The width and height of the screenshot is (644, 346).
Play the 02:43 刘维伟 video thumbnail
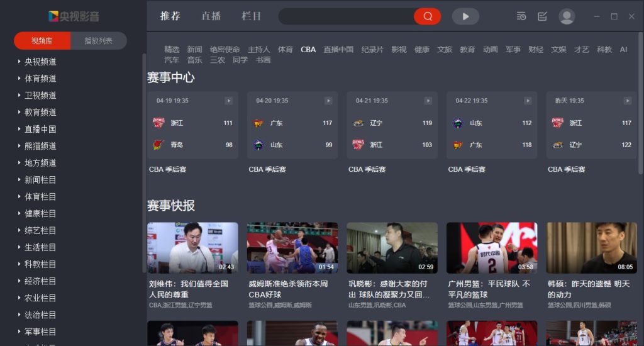[x=192, y=248]
